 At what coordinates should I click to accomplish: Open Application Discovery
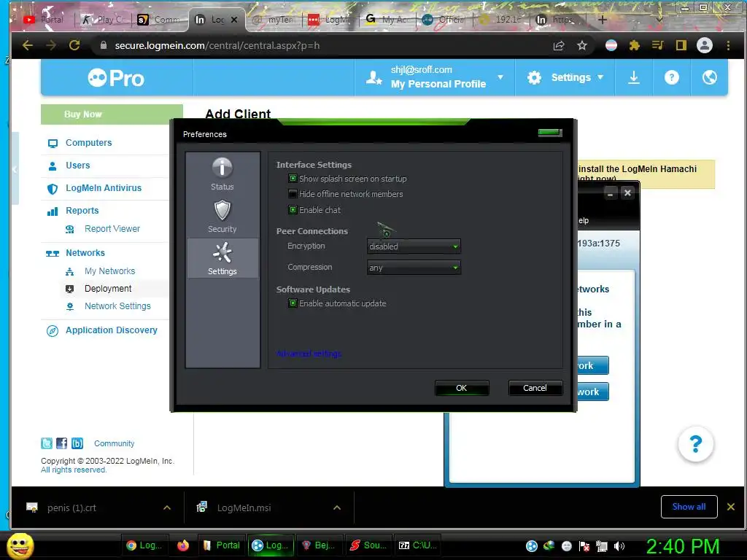coord(111,330)
